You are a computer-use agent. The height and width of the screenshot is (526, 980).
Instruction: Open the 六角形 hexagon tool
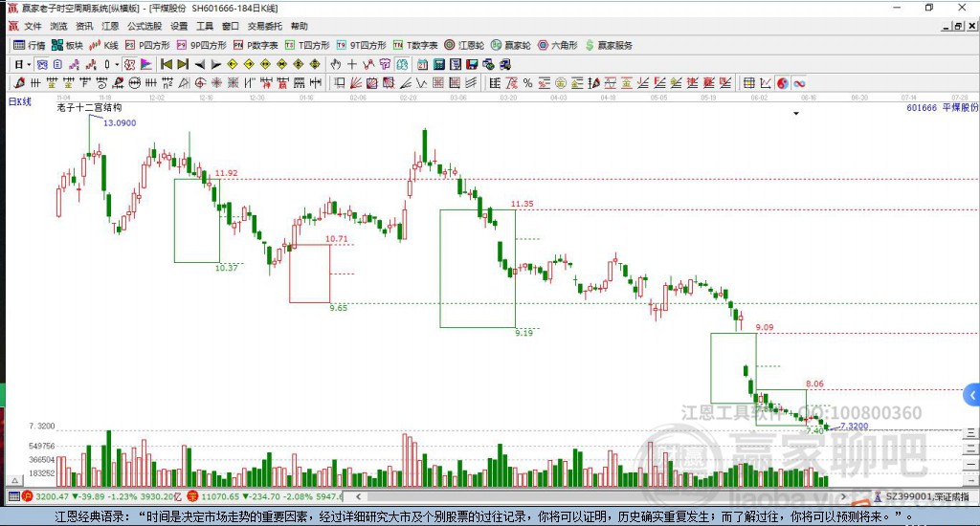pyautogui.click(x=558, y=45)
